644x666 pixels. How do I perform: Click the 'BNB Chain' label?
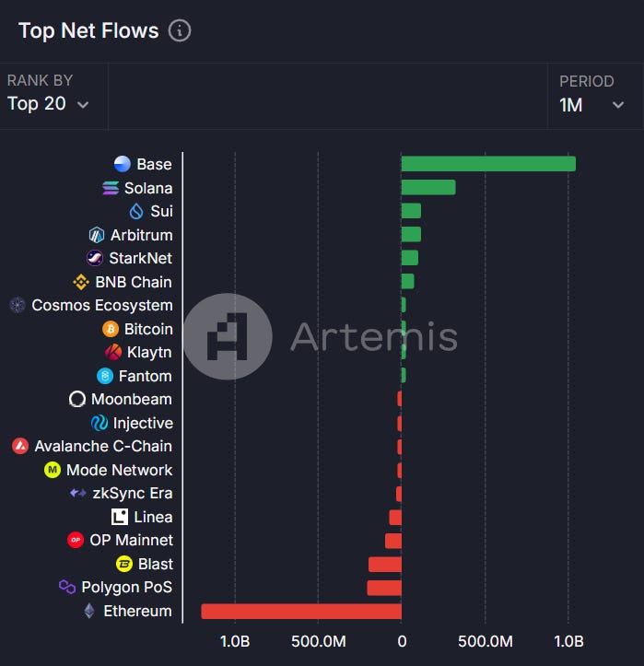pyautogui.click(x=134, y=282)
